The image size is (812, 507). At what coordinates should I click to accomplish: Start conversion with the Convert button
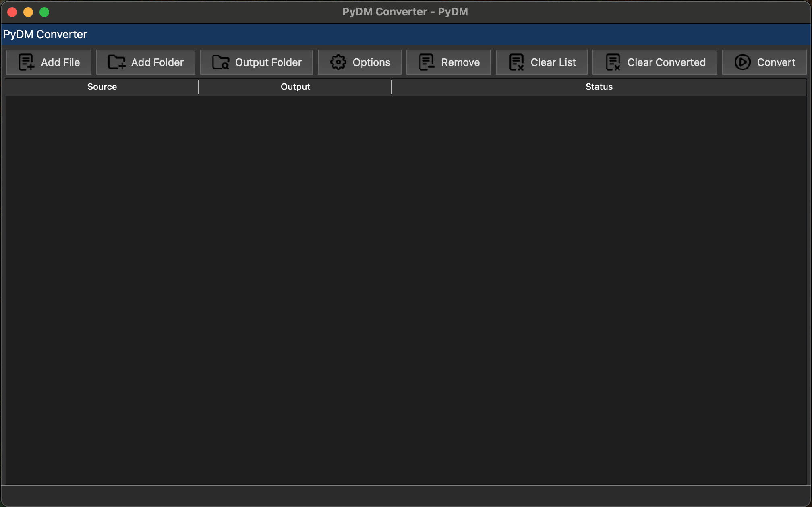click(x=764, y=62)
